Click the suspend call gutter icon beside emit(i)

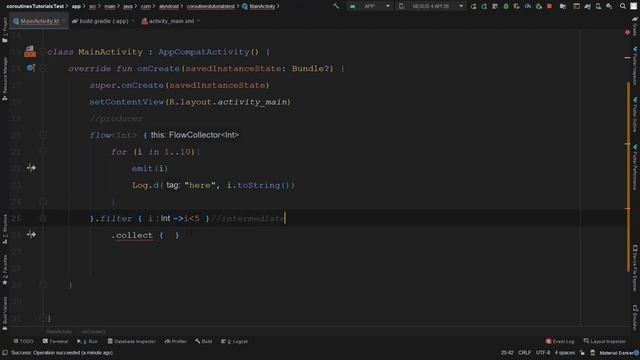pos(31,168)
